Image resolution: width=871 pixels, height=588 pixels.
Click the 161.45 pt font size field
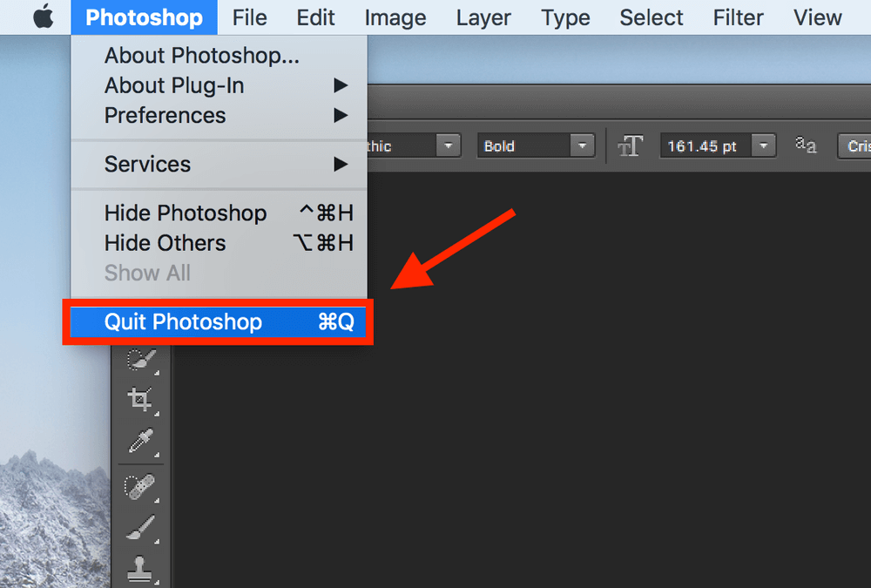706,146
